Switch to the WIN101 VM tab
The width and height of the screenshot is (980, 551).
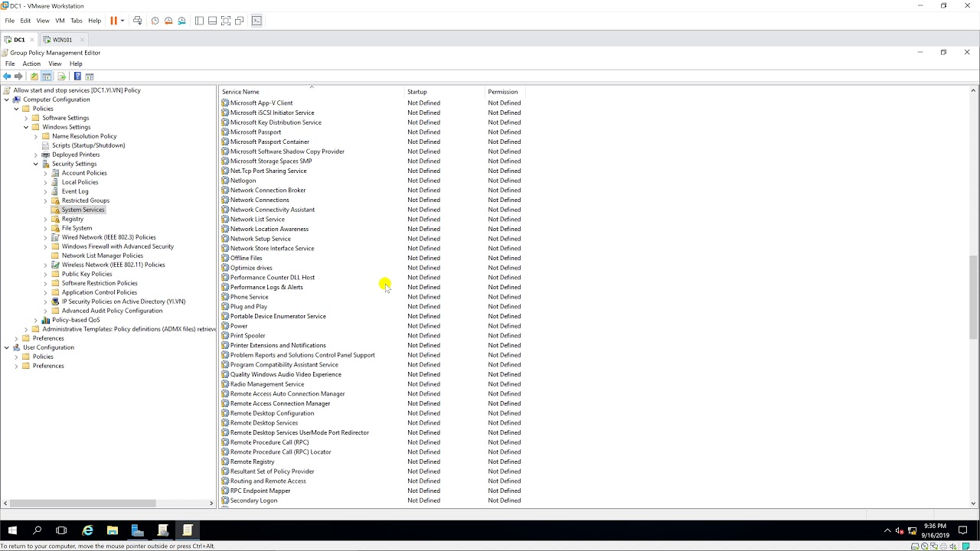pyautogui.click(x=62, y=40)
